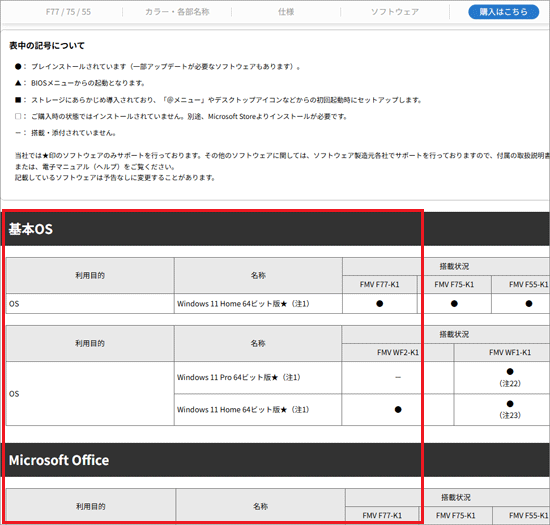Screen dimensions: 550x525
Task: Click the Windows 11 Home cell under FMV F77-K1 table
Action: pos(258,304)
